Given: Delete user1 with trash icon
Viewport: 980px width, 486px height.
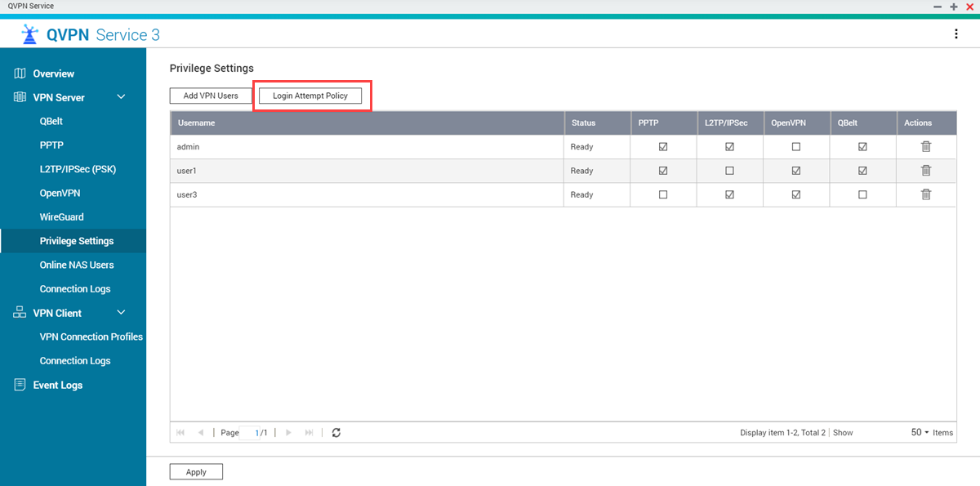Looking at the screenshot, I should point(926,171).
